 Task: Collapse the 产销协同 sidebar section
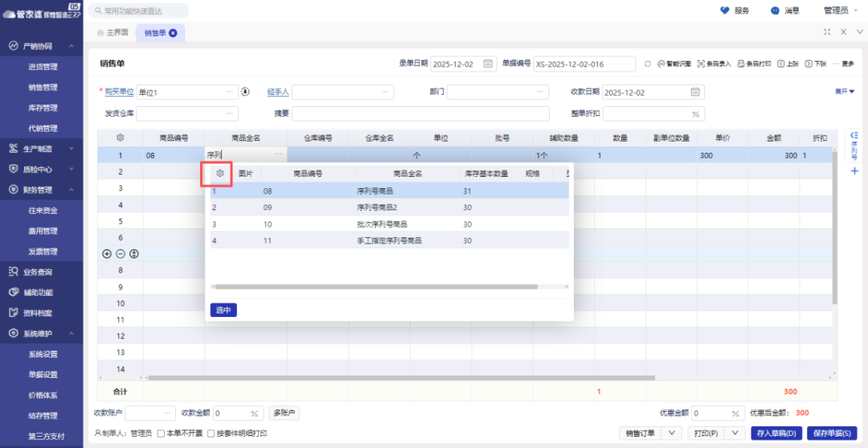(x=72, y=47)
